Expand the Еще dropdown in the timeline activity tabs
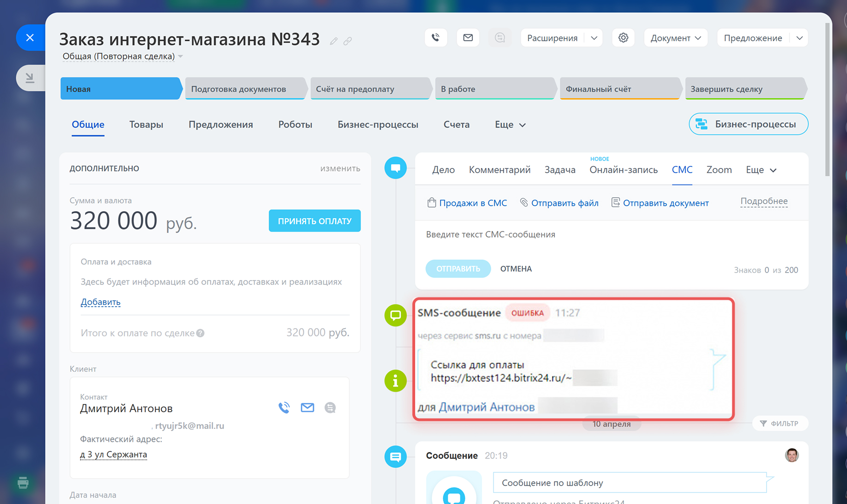The image size is (847, 504). pos(761,170)
